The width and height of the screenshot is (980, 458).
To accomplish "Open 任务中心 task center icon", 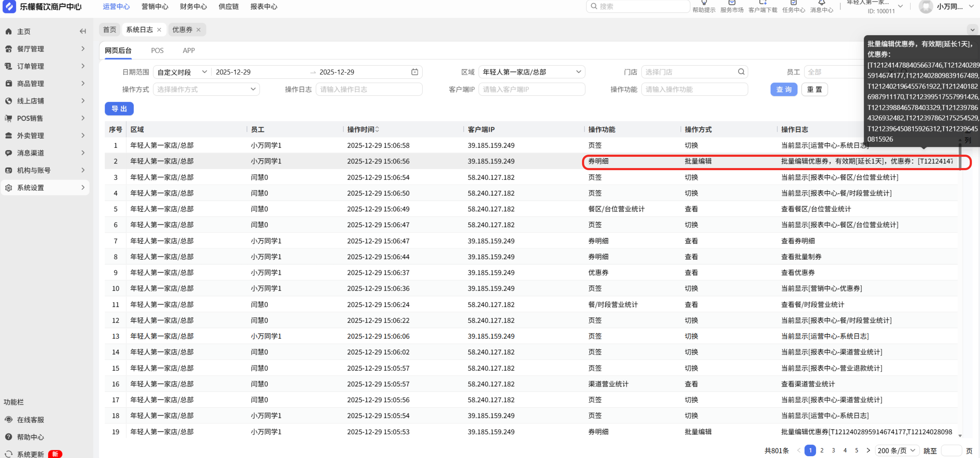I will click(x=793, y=3).
